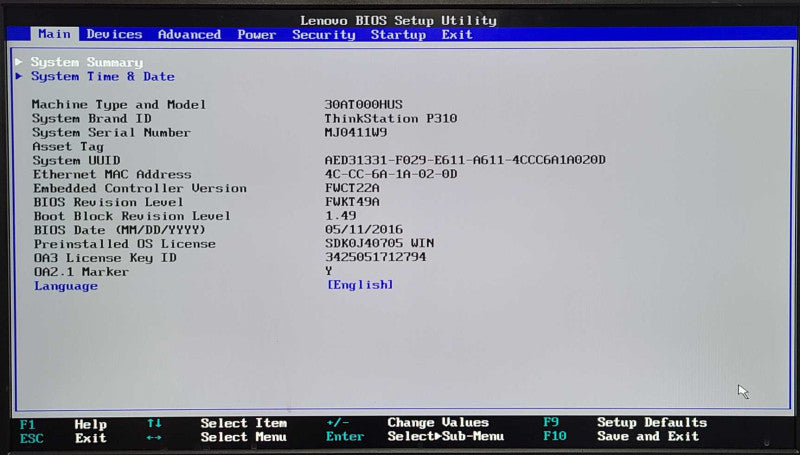Select the Language setting label
Viewport: 800px width, 455px height.
[x=66, y=286]
